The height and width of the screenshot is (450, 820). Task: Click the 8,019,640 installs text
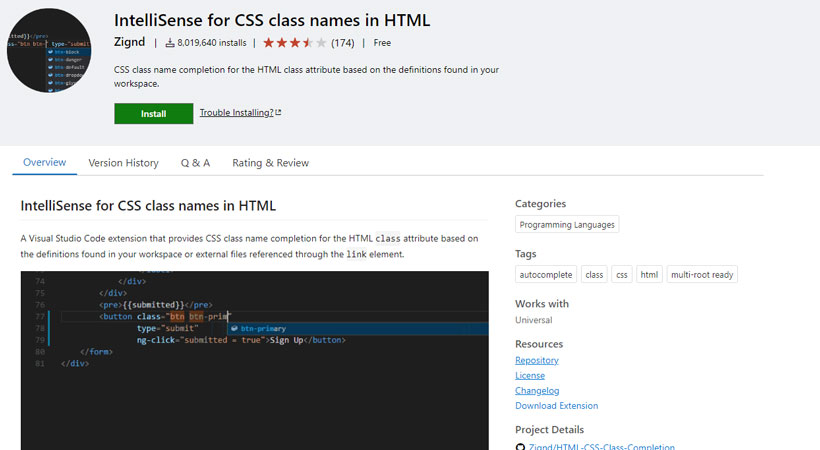click(x=212, y=43)
